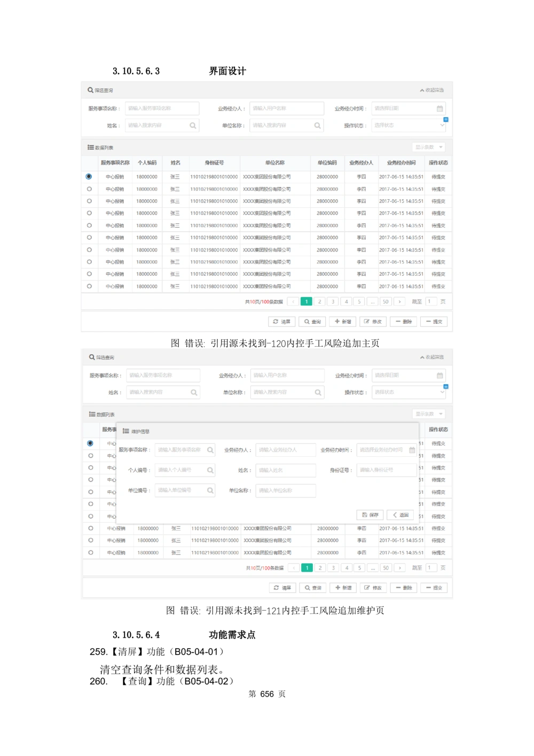Click 新增 add button in upper screen

tap(342, 322)
